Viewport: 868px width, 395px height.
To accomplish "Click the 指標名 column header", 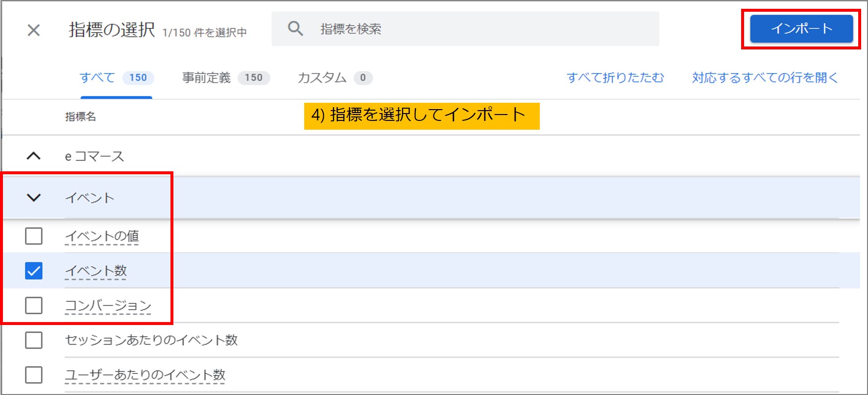I will [80, 116].
